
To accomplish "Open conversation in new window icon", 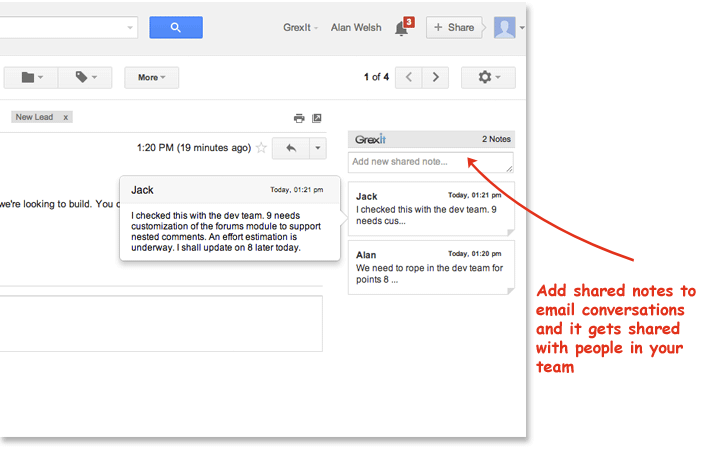I will coord(317,118).
